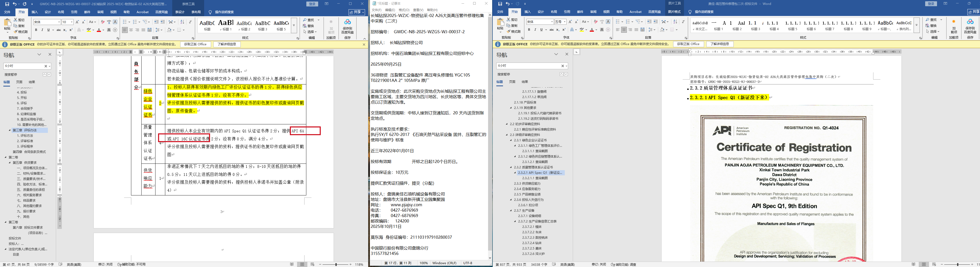Switch to the 页面 tab in GWDC navigation pane
980x267 pixels.
[x=19, y=82]
